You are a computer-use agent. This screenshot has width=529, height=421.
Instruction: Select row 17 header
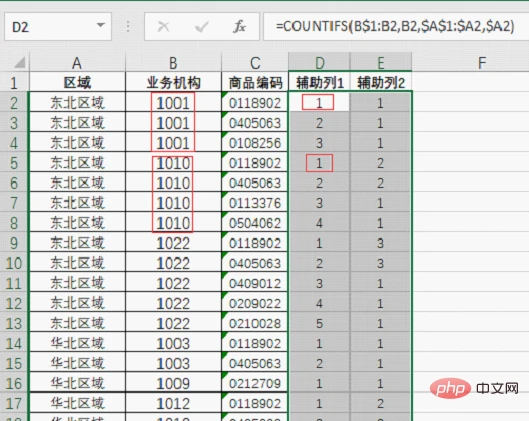tap(14, 403)
